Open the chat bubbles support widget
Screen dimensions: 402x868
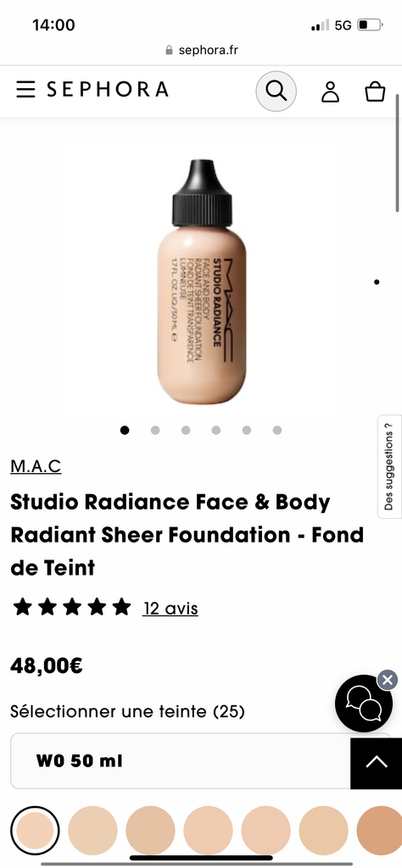tap(363, 704)
